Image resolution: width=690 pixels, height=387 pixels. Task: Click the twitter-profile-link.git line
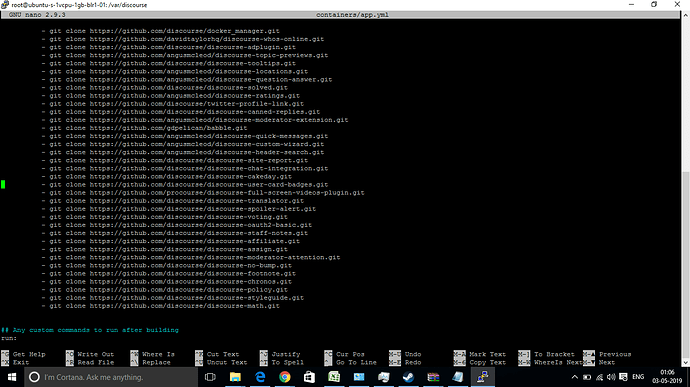tap(172, 103)
